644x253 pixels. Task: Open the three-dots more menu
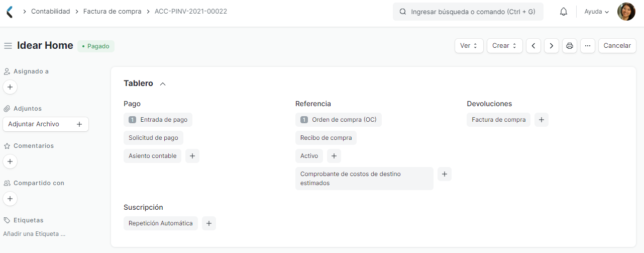pos(588,46)
